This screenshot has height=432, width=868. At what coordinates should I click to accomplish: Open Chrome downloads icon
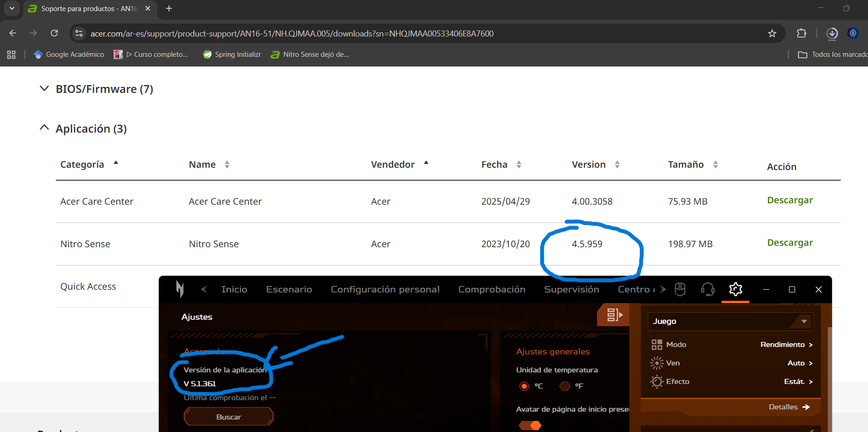[x=832, y=33]
